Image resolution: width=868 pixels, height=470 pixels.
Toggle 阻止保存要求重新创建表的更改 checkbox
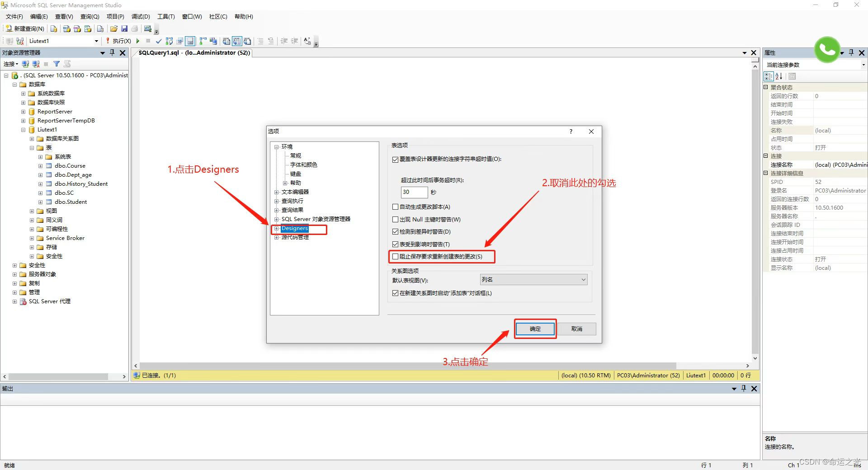click(396, 257)
